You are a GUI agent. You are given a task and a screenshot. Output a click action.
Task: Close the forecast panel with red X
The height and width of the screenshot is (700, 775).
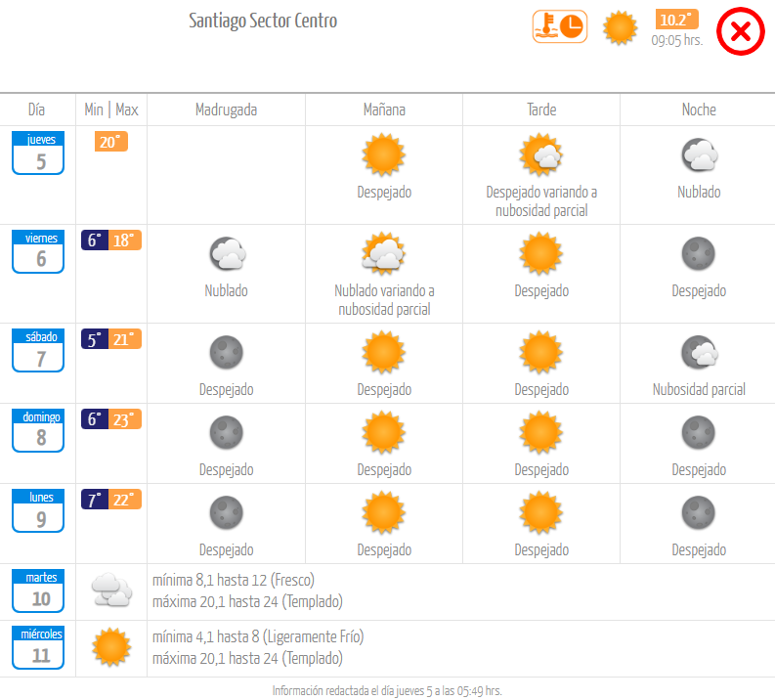tap(741, 31)
